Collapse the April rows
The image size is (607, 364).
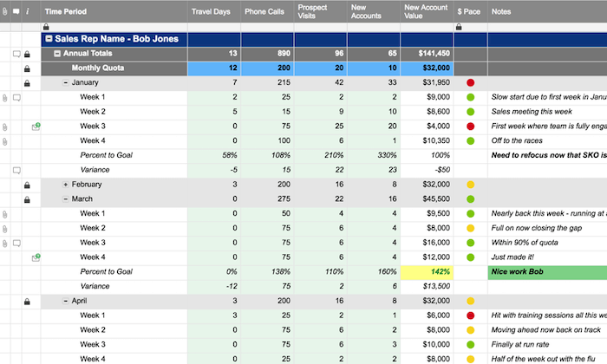[x=65, y=301]
